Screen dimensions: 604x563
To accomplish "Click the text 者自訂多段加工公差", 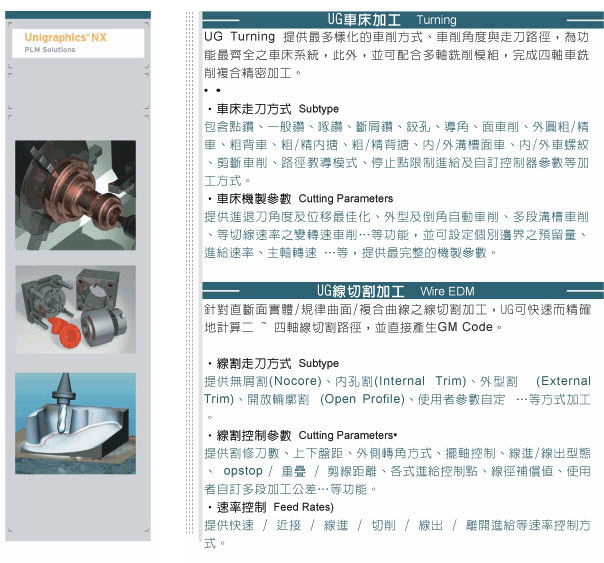I will (260, 489).
